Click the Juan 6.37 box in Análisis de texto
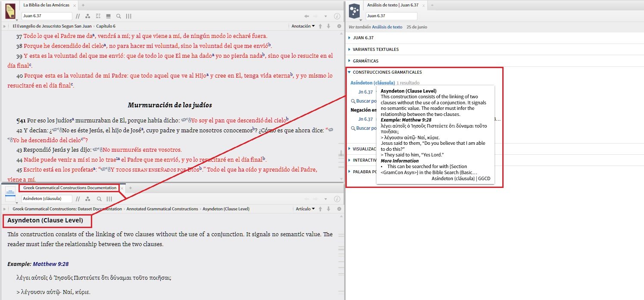644x300 pixels. point(392,16)
